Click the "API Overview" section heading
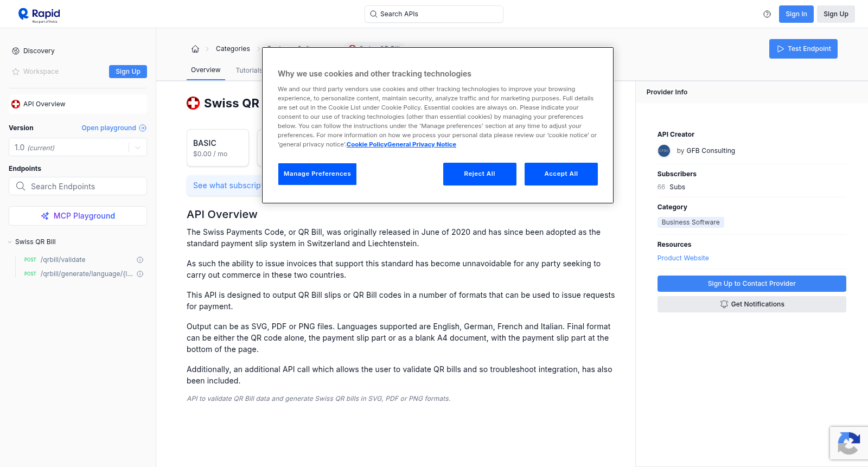 (x=222, y=214)
